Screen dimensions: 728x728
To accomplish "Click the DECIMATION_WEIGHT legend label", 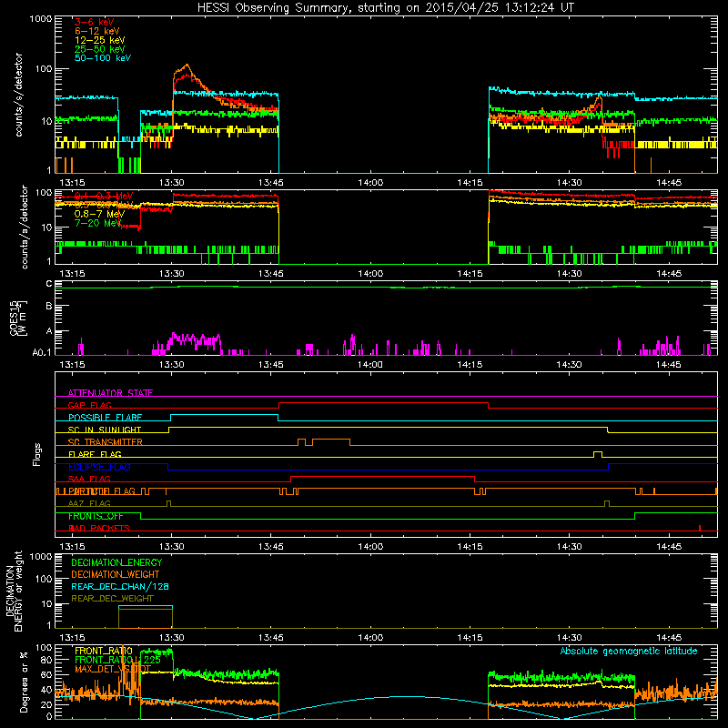I will (x=116, y=574).
